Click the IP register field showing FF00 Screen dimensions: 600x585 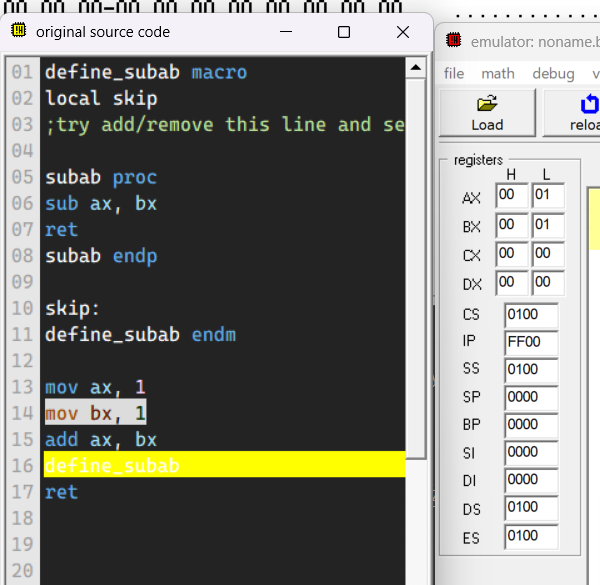531,343
